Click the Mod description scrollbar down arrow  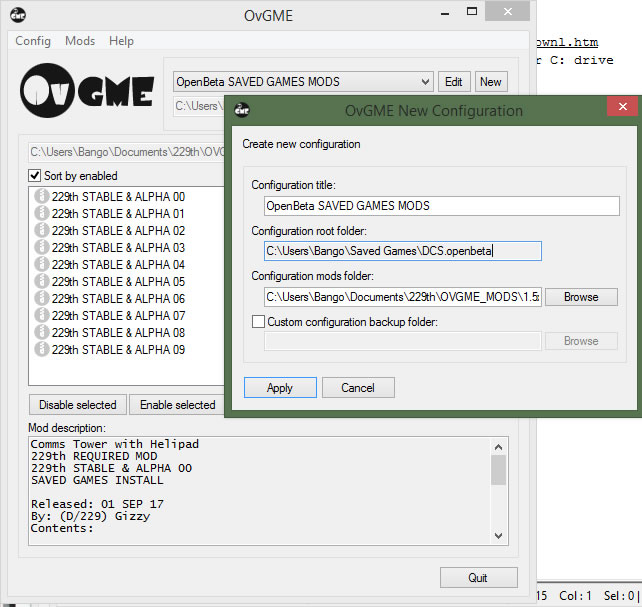coord(498,537)
